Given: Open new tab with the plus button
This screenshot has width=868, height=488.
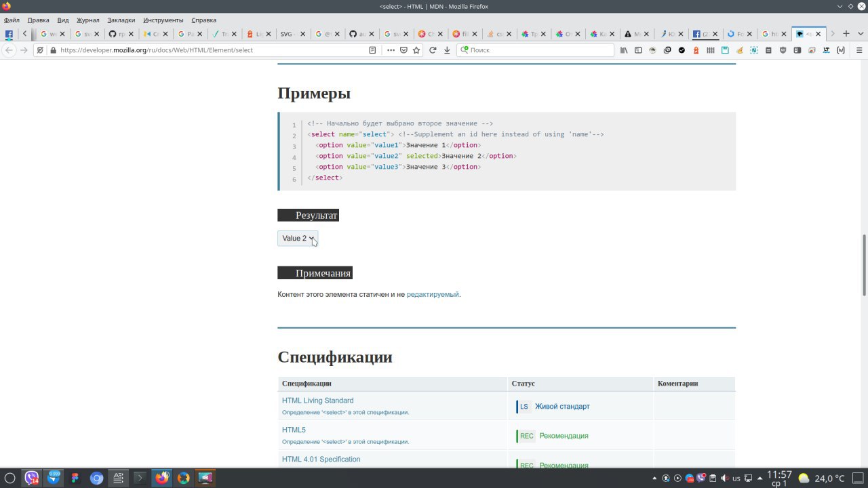Looking at the screenshot, I should tap(846, 34).
